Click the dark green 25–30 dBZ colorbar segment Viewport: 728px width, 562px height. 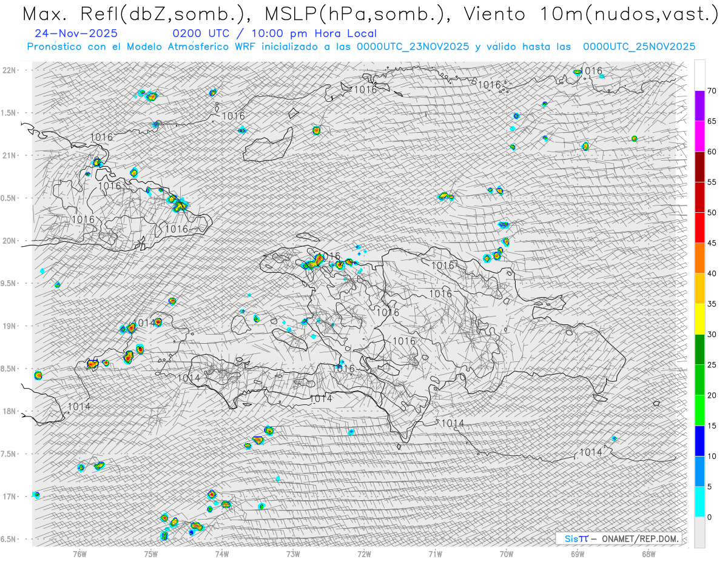[x=699, y=350]
